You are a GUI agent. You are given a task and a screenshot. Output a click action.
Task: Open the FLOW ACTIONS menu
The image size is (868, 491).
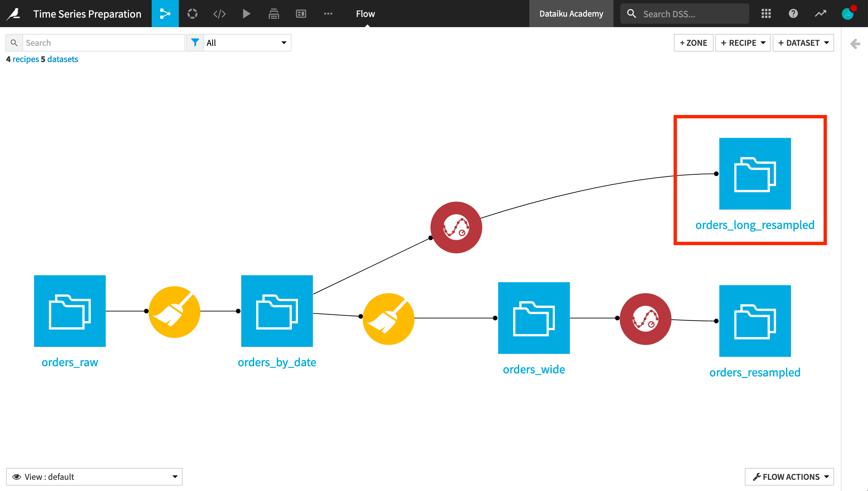(789, 476)
